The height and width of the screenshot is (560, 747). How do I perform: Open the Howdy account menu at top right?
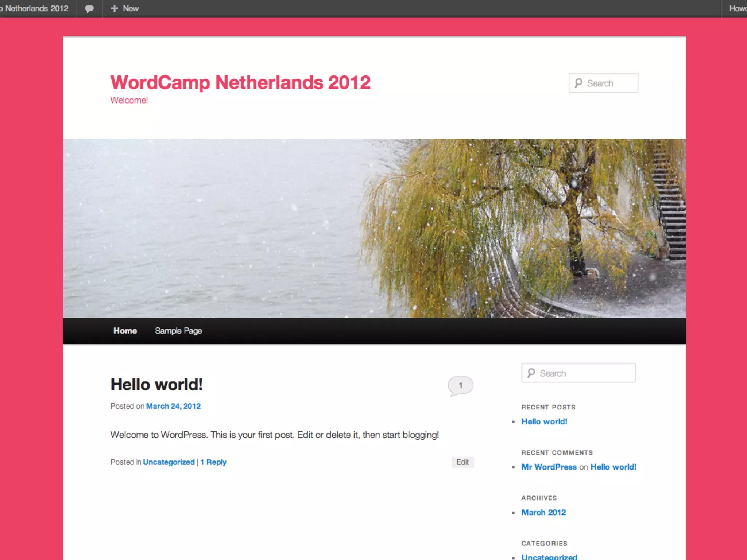pos(737,8)
